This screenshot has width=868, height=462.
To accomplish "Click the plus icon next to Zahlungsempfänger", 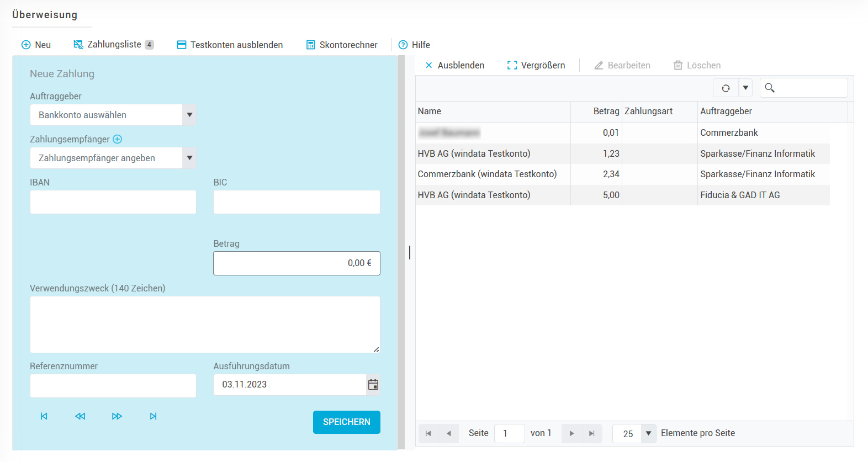I will coord(117,139).
